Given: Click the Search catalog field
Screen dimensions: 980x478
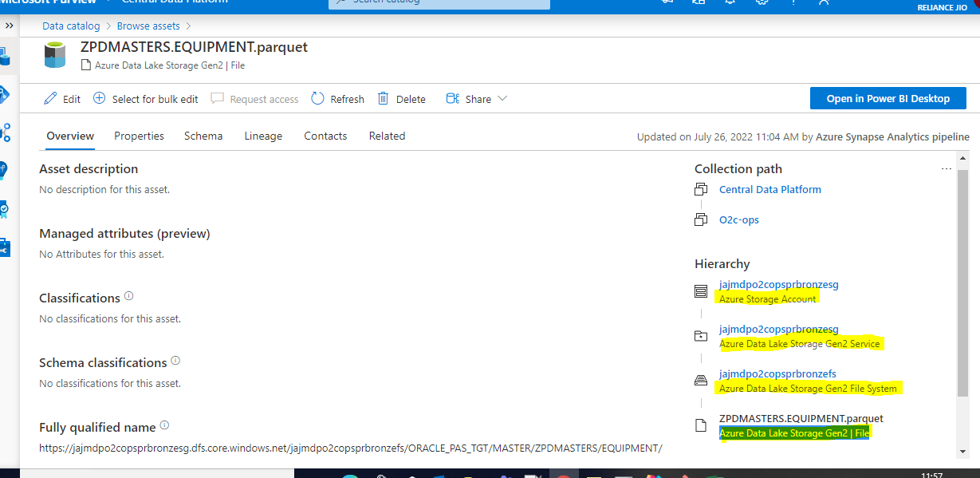Looking at the screenshot, I should click(439, 2).
